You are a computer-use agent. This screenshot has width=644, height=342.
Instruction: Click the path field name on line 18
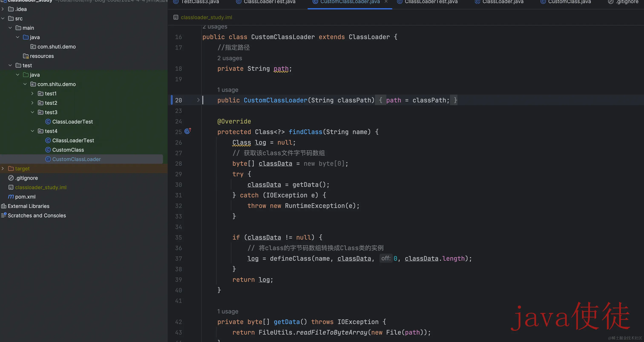point(281,69)
